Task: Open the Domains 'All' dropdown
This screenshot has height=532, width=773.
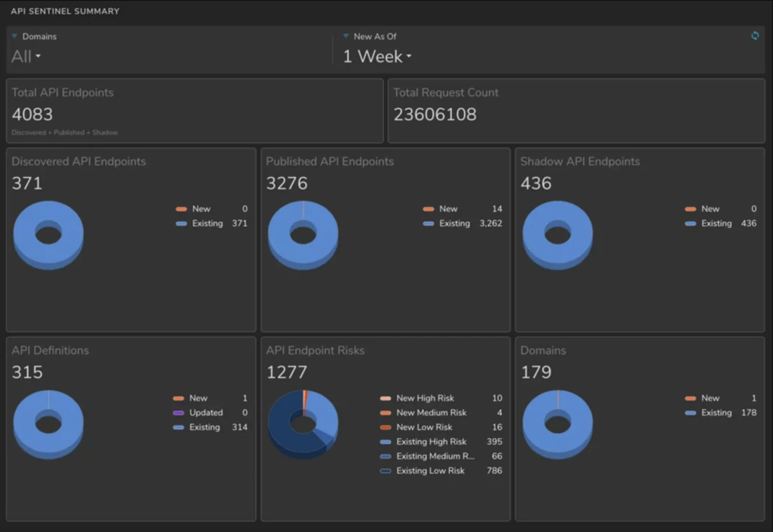Action: 26,57
